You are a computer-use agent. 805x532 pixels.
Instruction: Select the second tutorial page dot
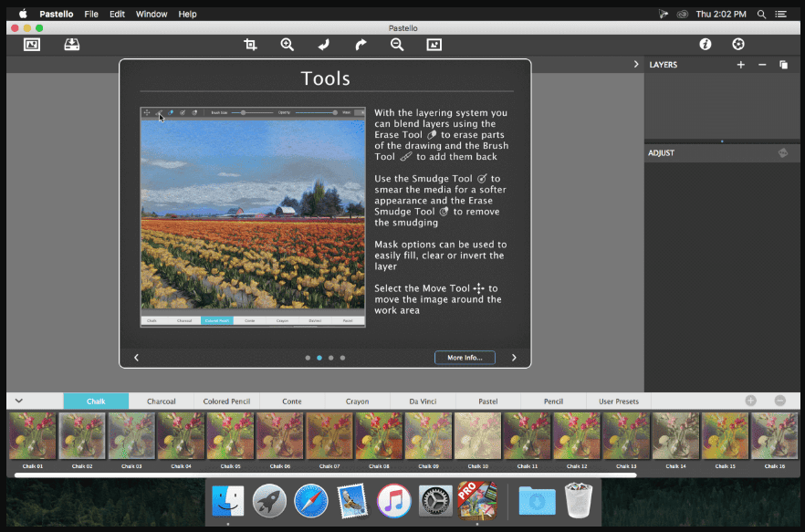coord(319,358)
